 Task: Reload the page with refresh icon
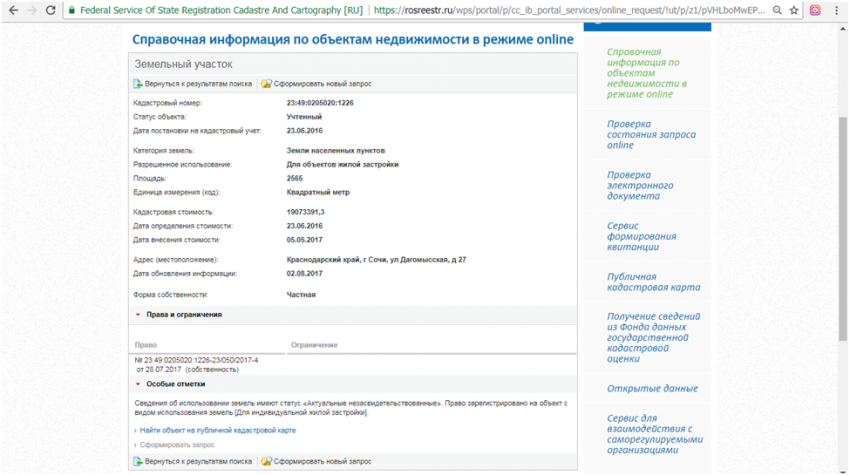coord(51,10)
